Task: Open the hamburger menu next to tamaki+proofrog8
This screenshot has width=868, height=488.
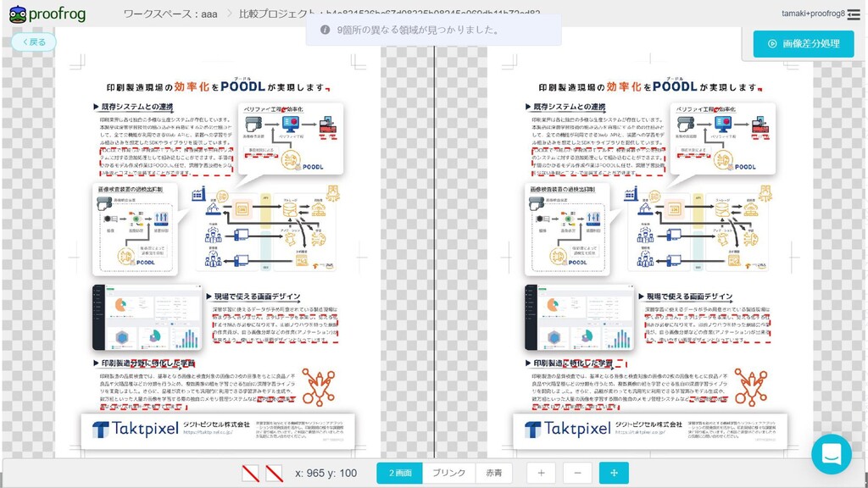Action: 854,14
